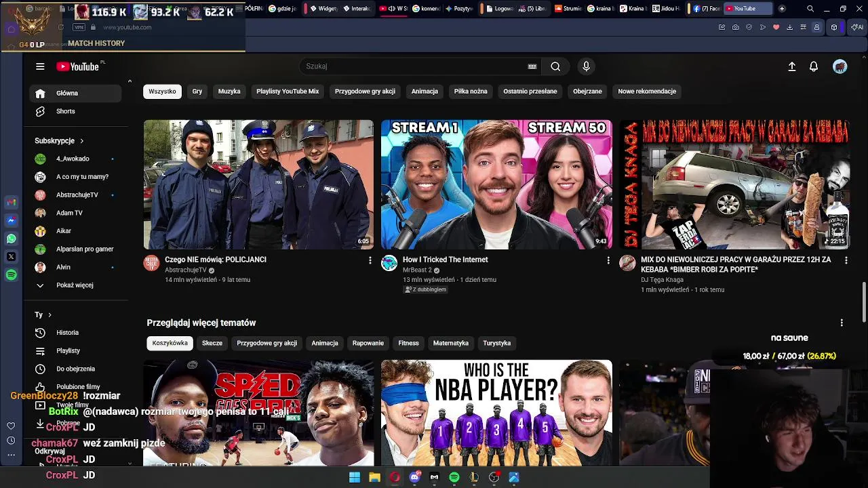The width and height of the screenshot is (868, 488).
Task: Open Spotify from the taskbar
Action: (x=454, y=477)
